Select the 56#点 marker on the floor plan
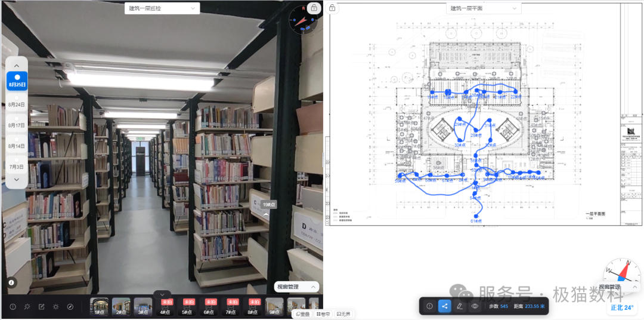 [x=476, y=155]
